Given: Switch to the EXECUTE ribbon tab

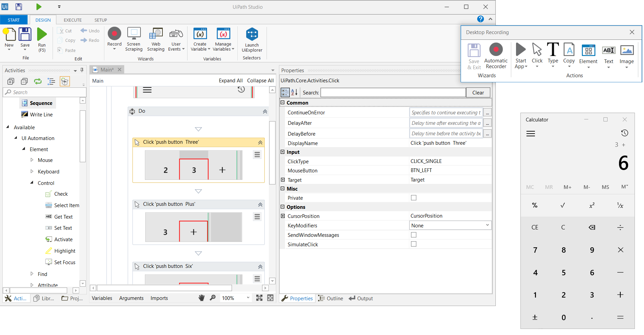Looking at the screenshot, I should [x=73, y=20].
